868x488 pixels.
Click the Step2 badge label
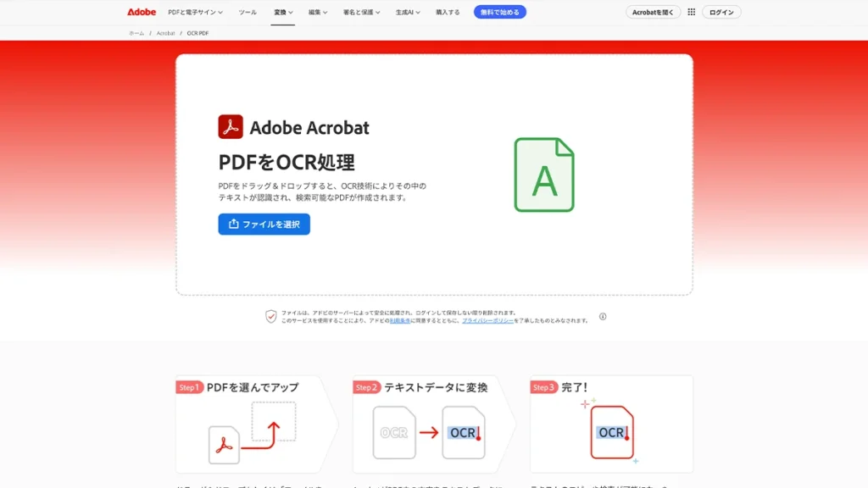[x=366, y=387]
